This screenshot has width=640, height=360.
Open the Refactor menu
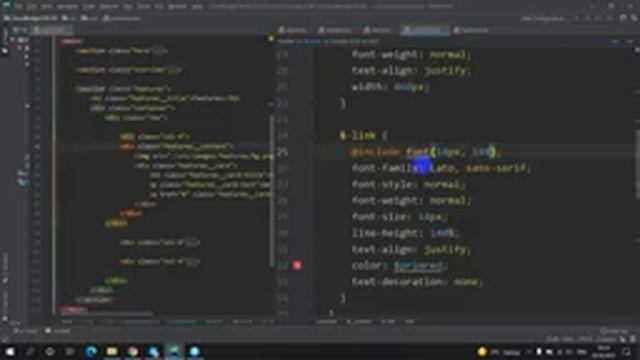point(109,7)
